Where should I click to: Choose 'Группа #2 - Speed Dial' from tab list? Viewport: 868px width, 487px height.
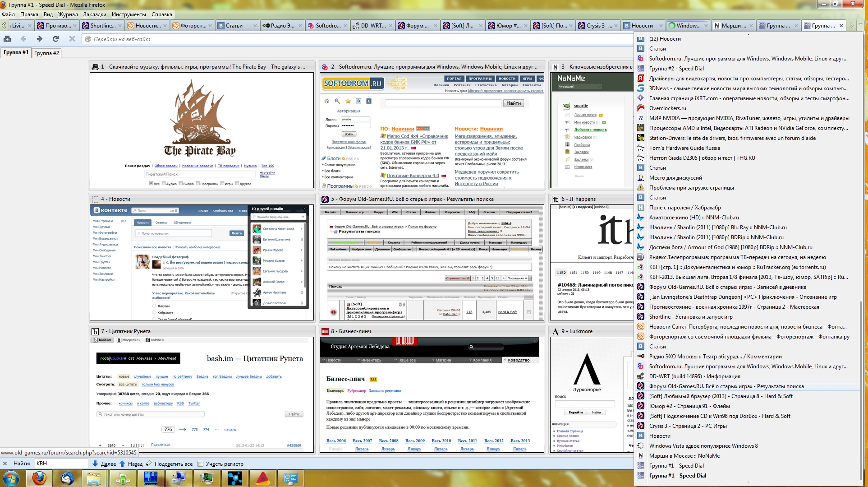[748, 69]
